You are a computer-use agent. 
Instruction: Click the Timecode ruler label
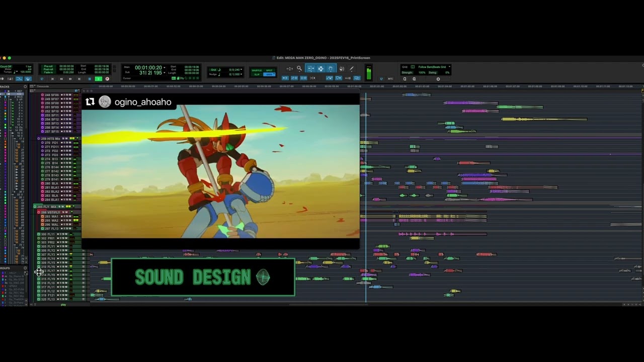click(x=43, y=86)
